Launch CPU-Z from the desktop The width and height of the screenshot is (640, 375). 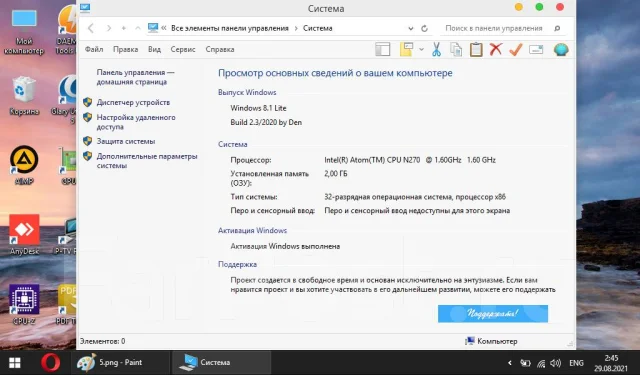coord(24,304)
